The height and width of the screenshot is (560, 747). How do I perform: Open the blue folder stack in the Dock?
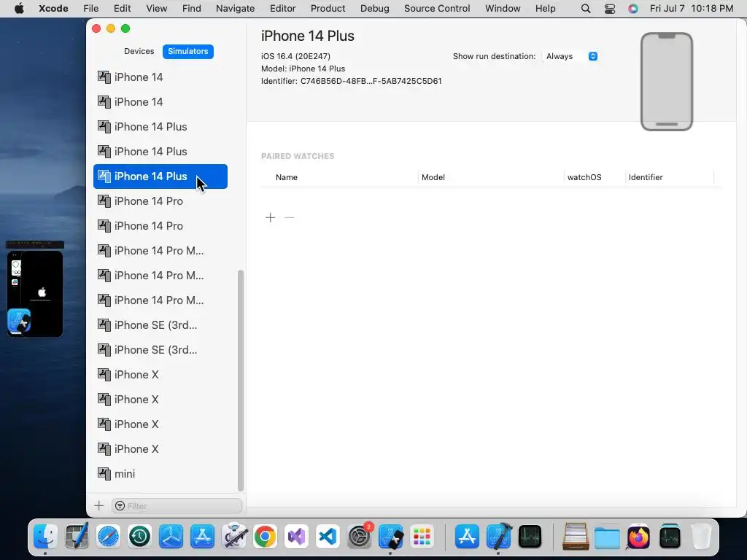[607, 537]
